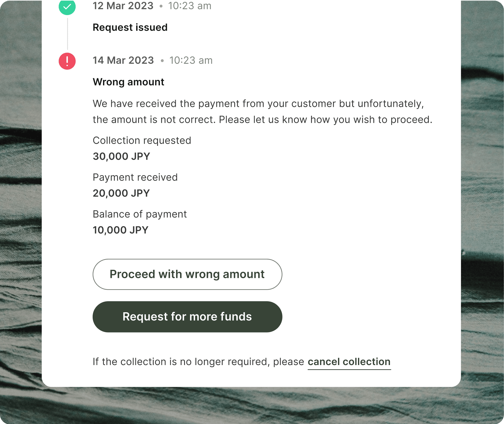The image size is (504, 424).
Task: Click the timeline connector line between events
Action: coord(67,34)
